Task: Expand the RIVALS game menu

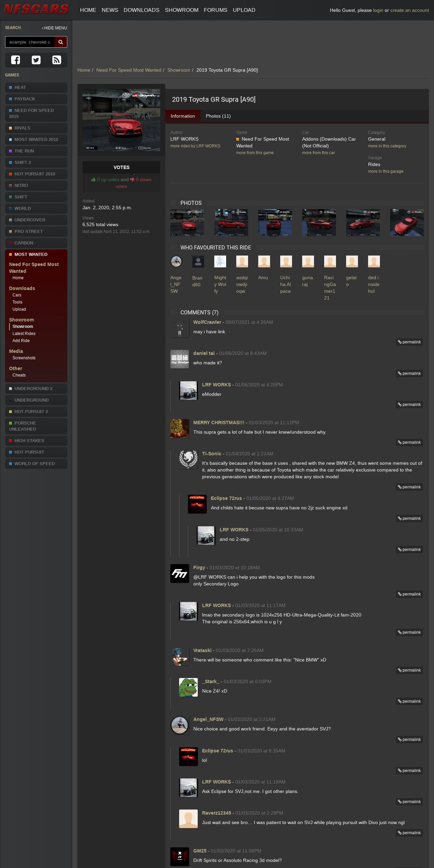Action: 36,128
